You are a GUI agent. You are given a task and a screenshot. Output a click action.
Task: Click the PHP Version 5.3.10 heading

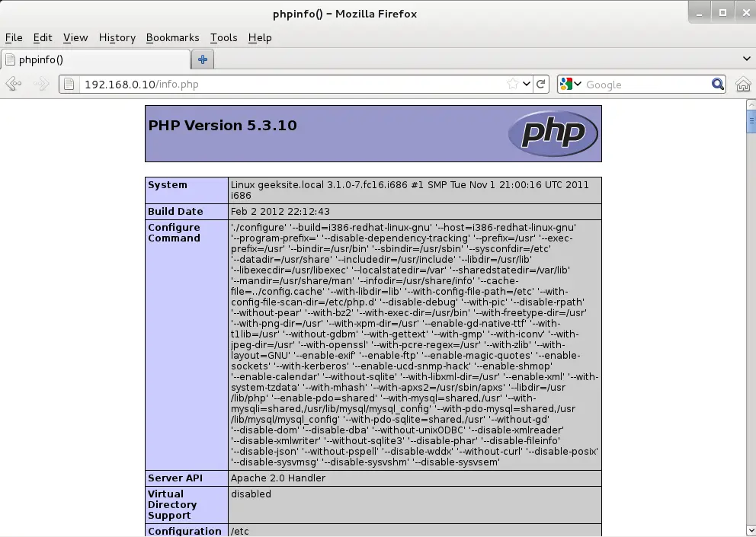[223, 126]
